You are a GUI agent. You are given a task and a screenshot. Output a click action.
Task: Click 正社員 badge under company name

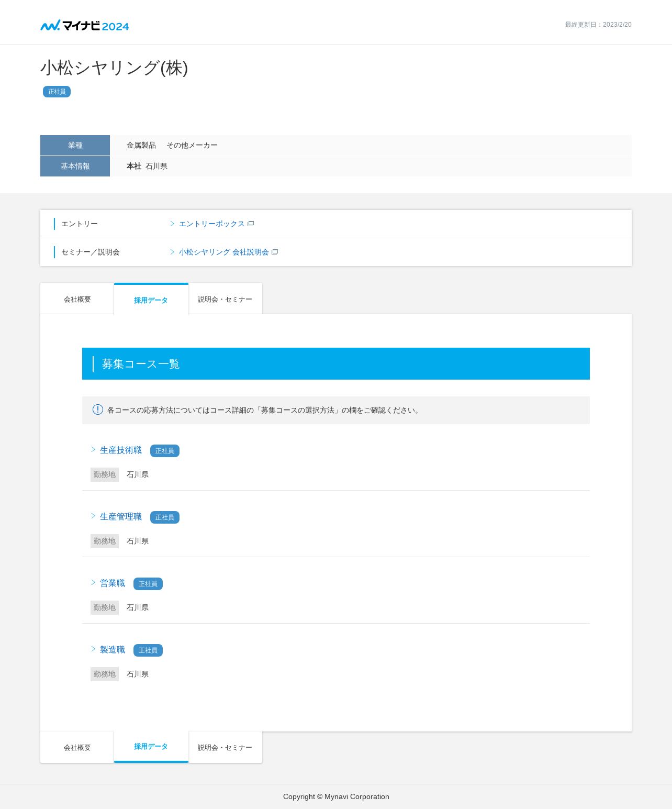point(57,92)
